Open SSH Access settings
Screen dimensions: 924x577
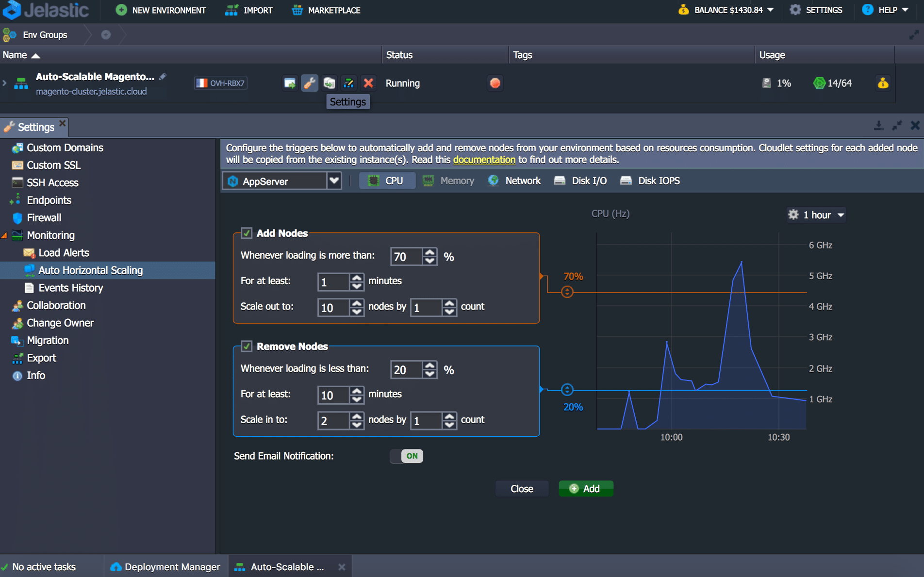(52, 182)
